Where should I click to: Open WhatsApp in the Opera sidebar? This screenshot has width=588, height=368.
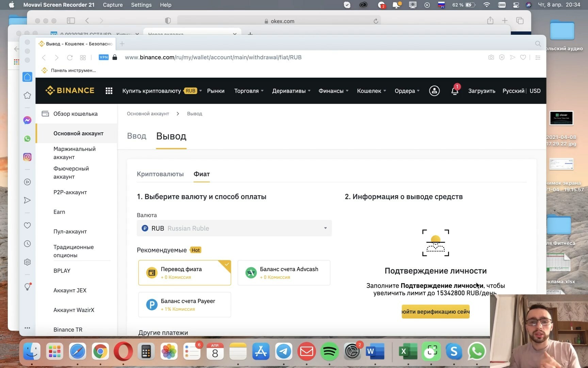tap(28, 139)
